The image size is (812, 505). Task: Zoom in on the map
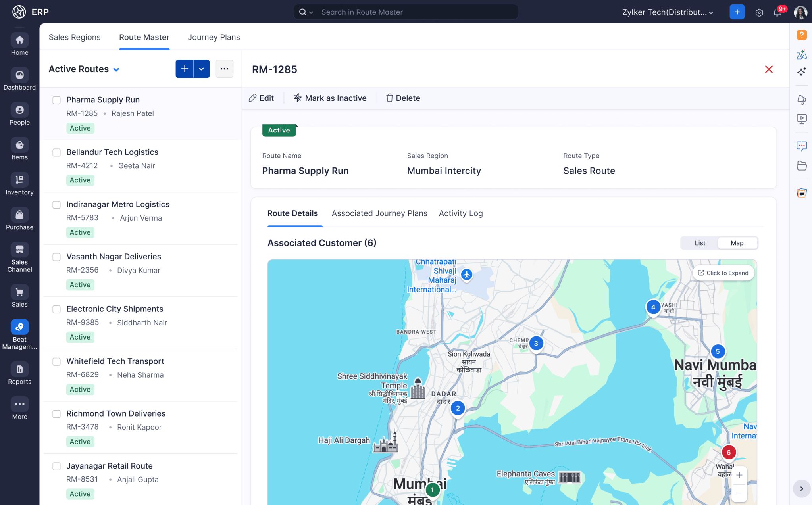[739, 475]
